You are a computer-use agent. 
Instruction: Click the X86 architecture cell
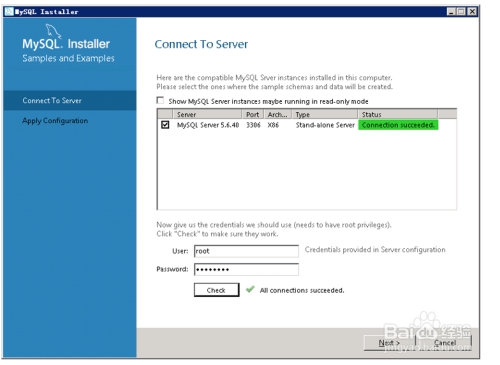(x=273, y=125)
